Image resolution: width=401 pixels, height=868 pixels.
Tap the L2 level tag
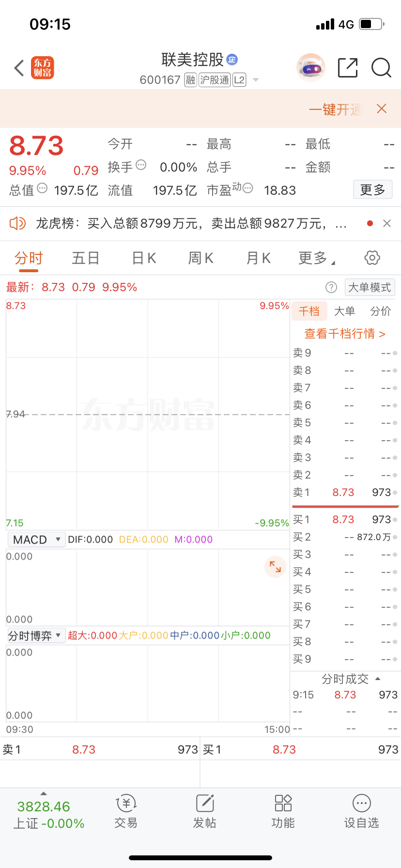[x=239, y=80]
